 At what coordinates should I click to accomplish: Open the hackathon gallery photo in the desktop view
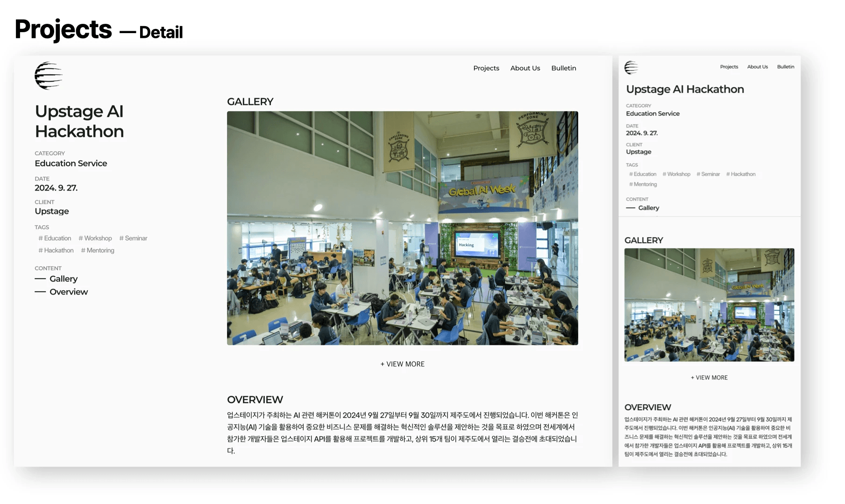coord(403,228)
